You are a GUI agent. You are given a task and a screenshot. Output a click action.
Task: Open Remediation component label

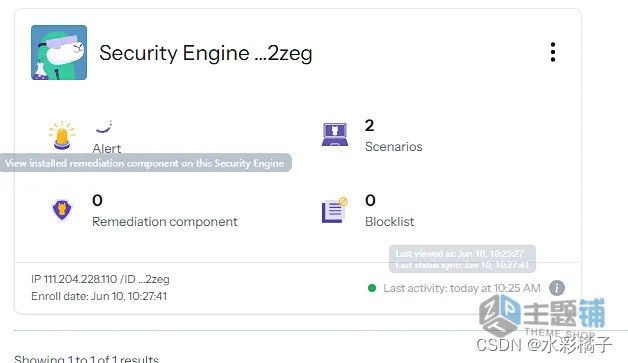pos(165,222)
